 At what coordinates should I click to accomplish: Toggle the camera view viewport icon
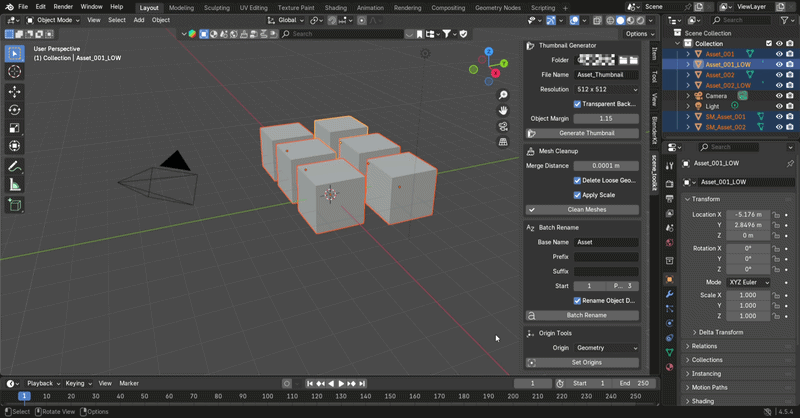(503, 127)
